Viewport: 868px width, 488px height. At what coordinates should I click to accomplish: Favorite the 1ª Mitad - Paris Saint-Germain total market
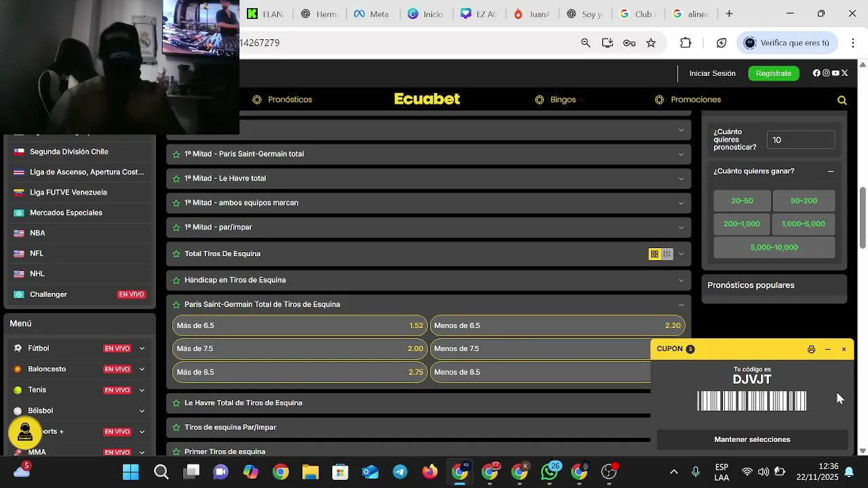coord(176,155)
